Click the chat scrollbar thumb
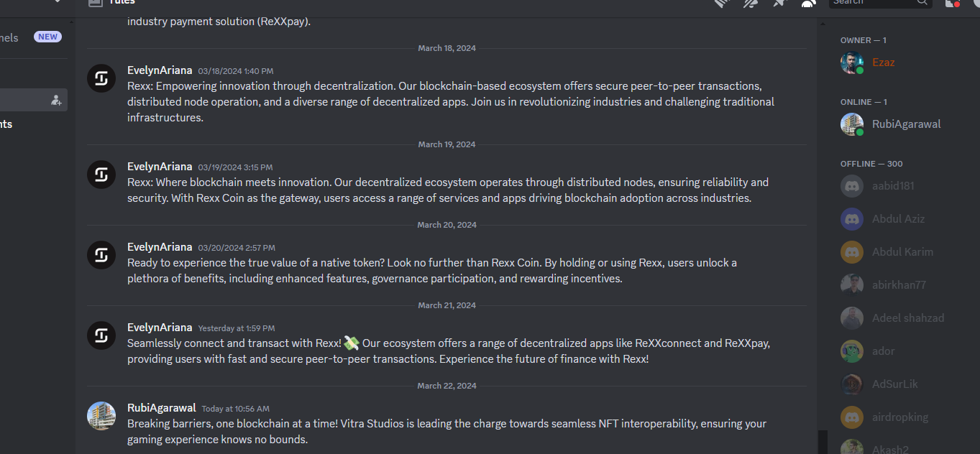 [x=823, y=442]
